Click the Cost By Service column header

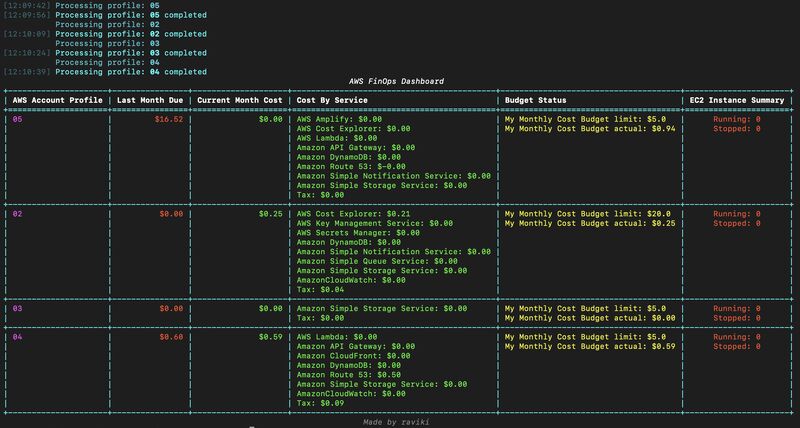[x=332, y=100]
